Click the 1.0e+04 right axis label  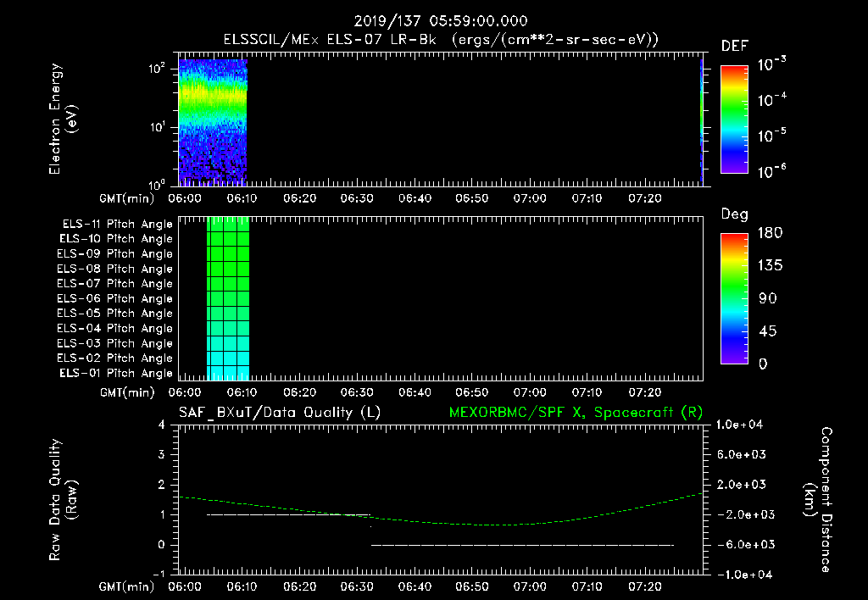tap(739, 425)
